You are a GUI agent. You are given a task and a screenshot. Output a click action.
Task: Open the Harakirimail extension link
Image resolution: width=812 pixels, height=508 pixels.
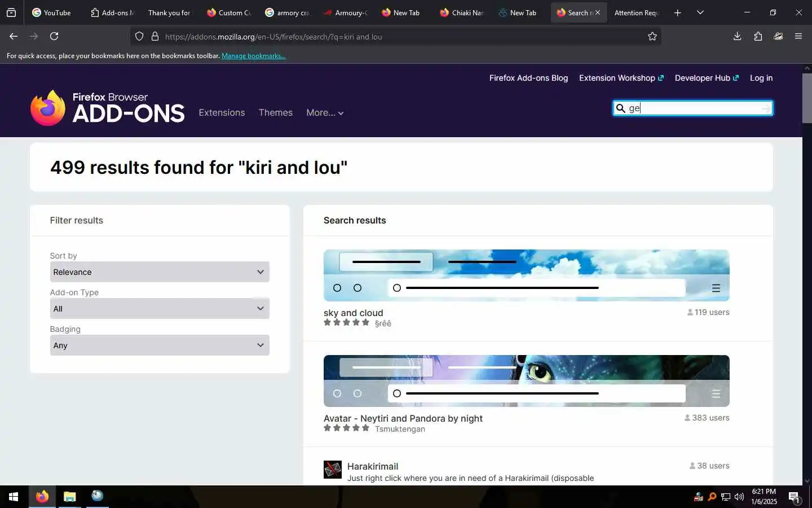tap(372, 466)
